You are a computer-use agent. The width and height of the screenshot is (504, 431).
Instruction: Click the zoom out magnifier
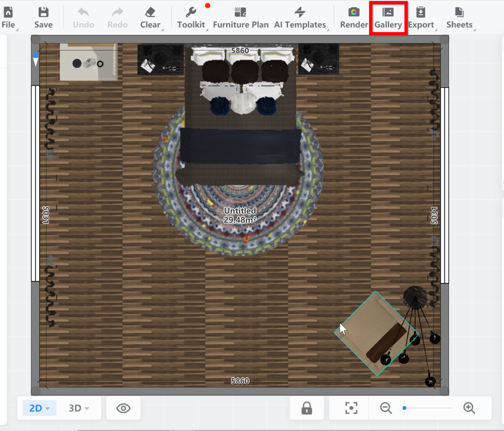[x=386, y=408]
